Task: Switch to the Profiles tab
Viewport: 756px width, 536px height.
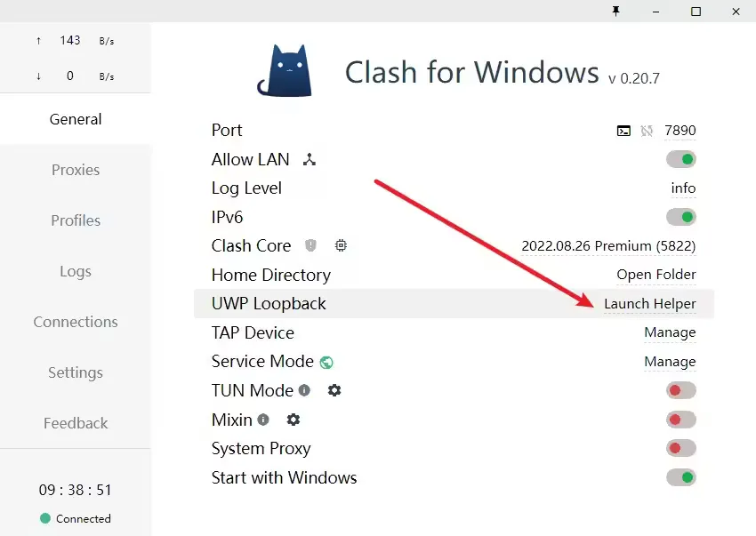Action: (x=76, y=220)
